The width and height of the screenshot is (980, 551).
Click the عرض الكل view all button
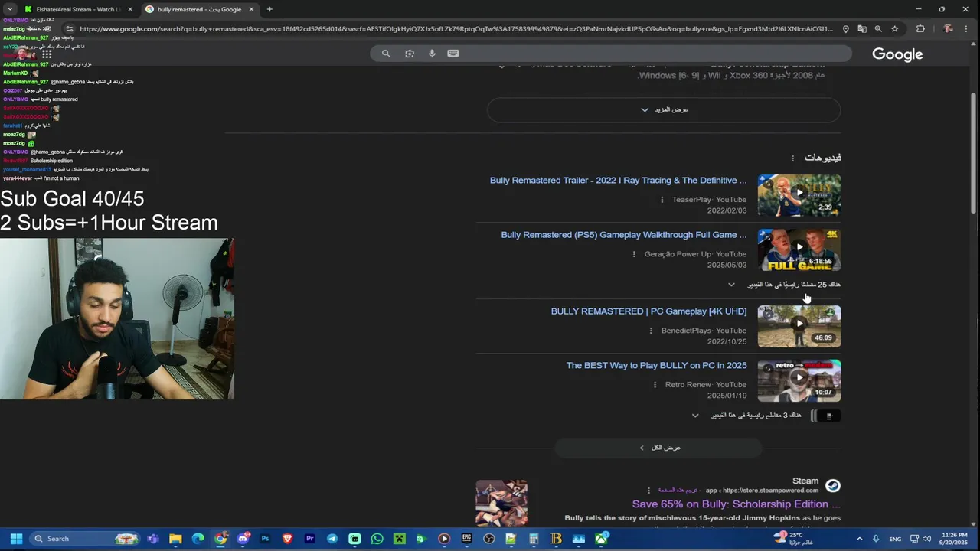pyautogui.click(x=658, y=448)
